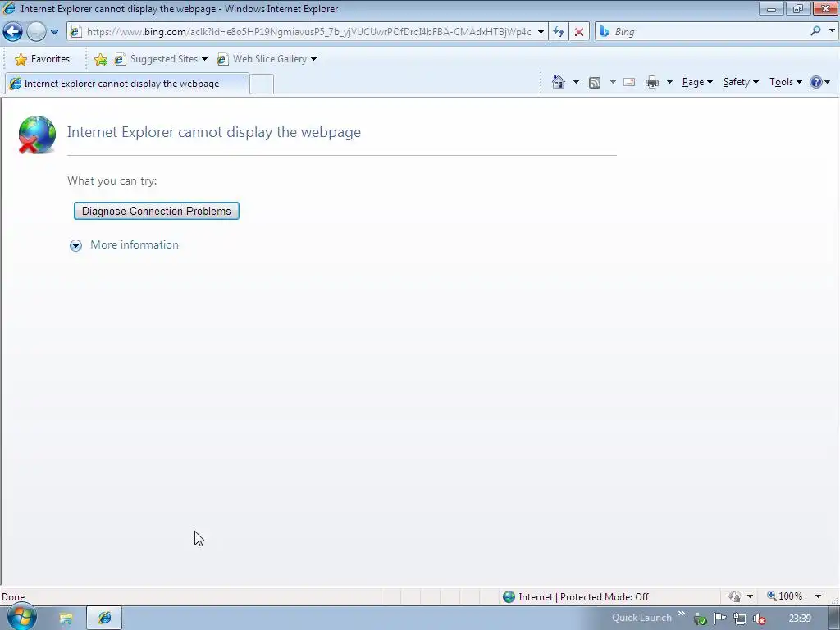Click the Home icon
Viewport: 840px width, 630px height.
(x=558, y=82)
